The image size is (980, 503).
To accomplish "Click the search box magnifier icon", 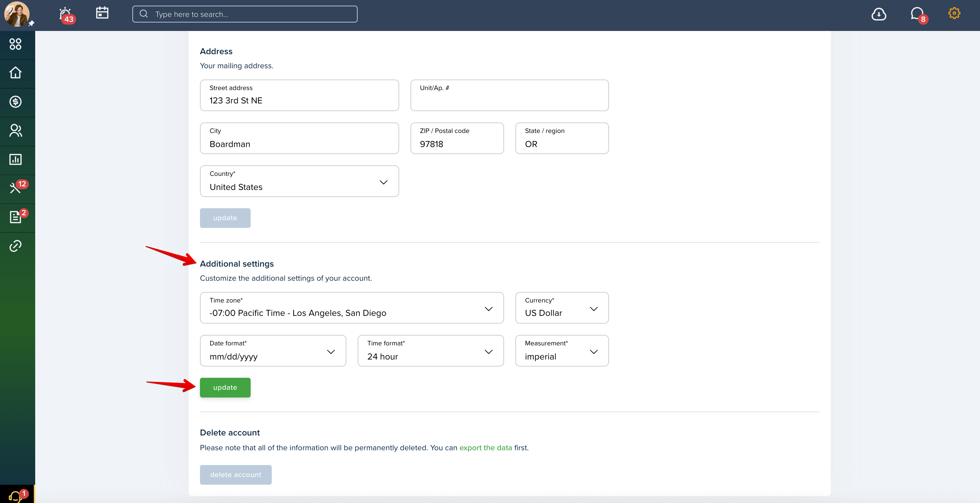I will tap(143, 14).
